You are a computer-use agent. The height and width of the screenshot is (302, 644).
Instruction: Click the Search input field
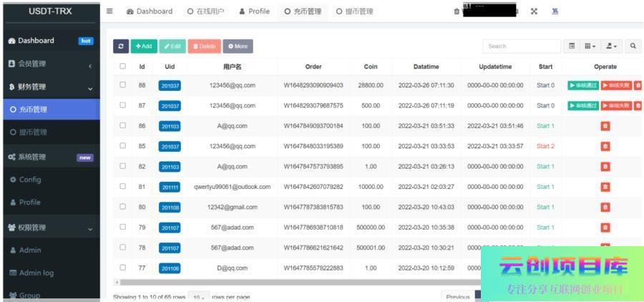click(520, 47)
